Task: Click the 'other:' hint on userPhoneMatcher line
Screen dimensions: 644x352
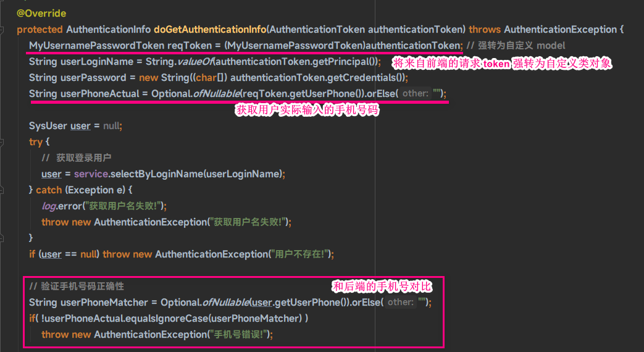Action: coord(401,303)
